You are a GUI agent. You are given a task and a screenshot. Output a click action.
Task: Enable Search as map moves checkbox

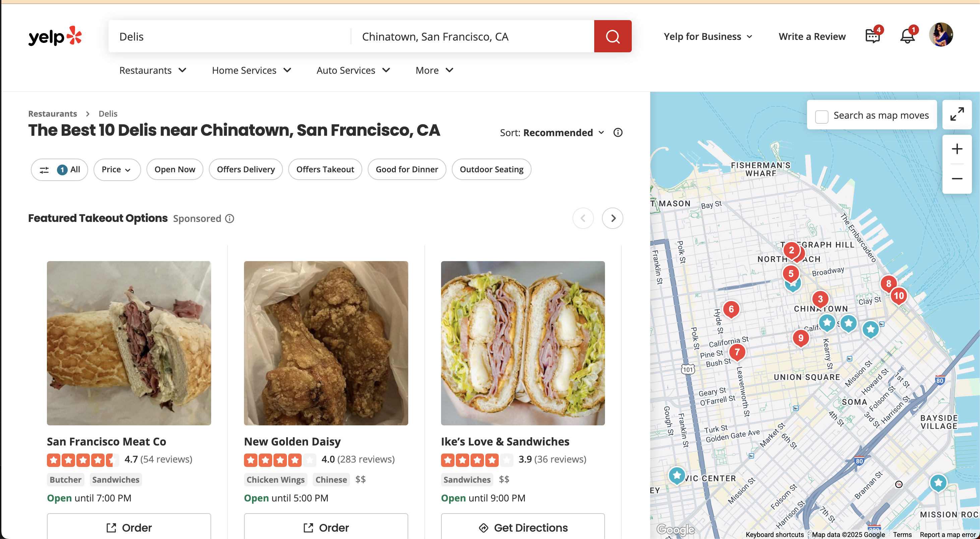point(821,116)
